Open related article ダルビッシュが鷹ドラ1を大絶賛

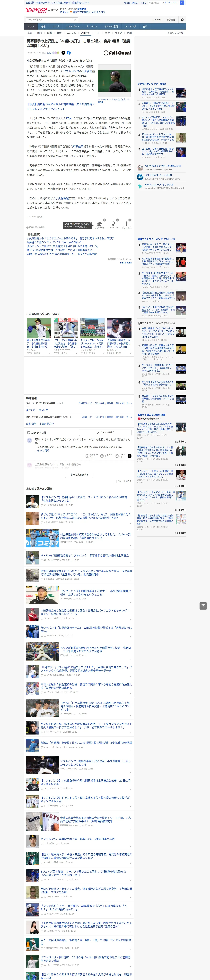click(62, 246)
